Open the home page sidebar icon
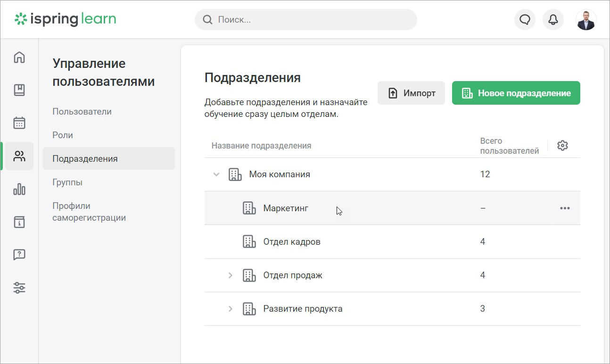Viewport: 610px width, 364px height. pos(19,58)
